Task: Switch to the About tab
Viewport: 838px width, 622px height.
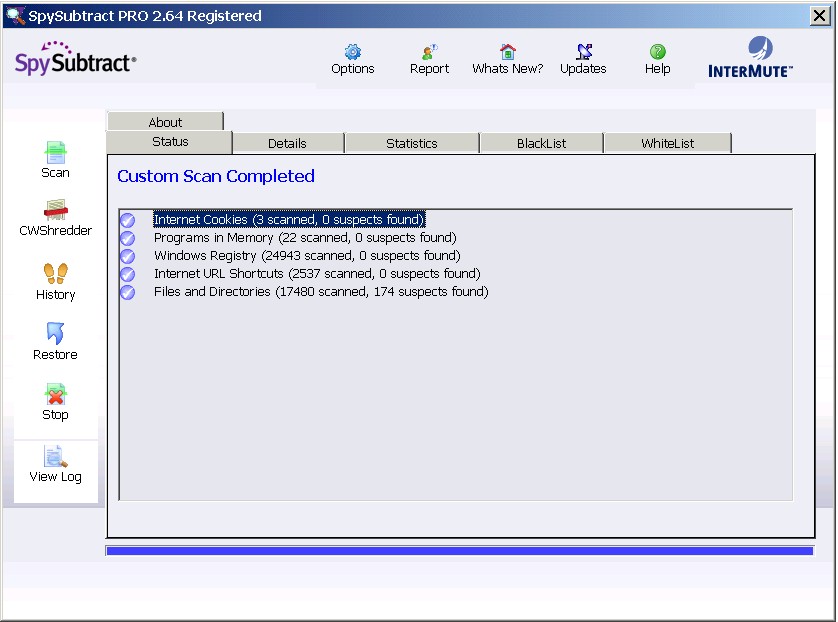Action: [x=165, y=121]
